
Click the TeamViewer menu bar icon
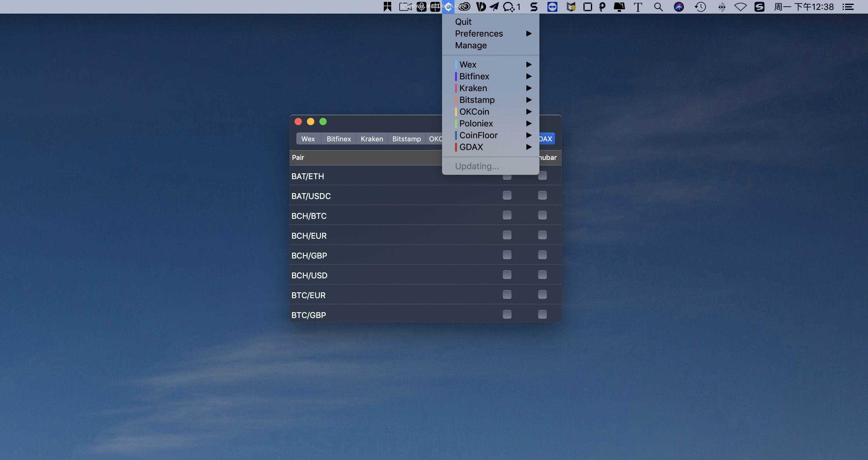pyautogui.click(x=552, y=7)
